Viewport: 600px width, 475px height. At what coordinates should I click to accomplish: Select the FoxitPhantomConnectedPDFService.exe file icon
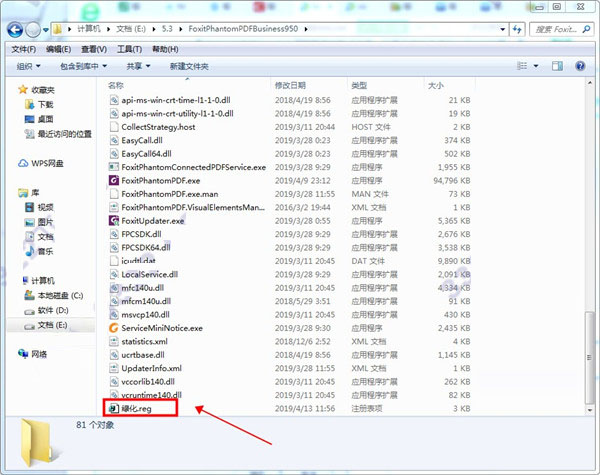(x=114, y=167)
